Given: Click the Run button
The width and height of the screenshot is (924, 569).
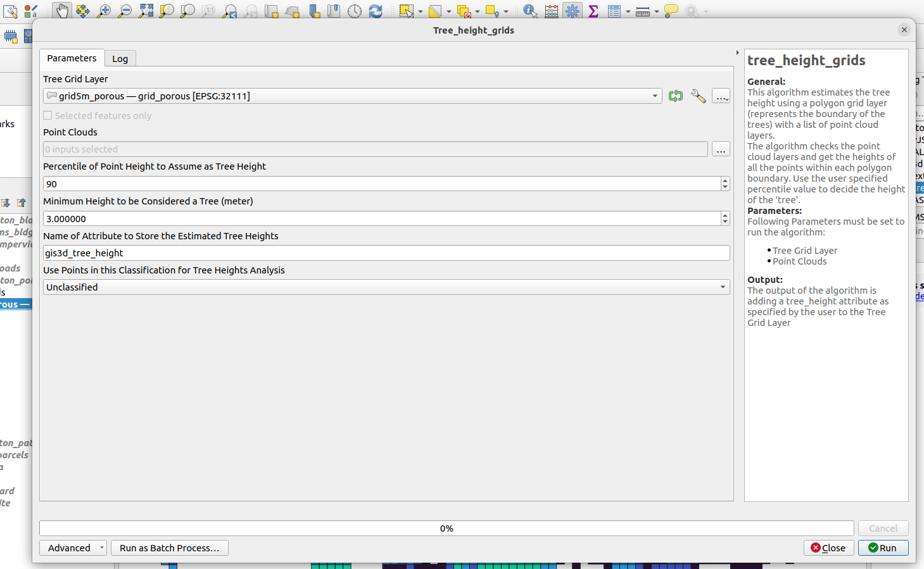Looking at the screenshot, I should coord(883,548).
